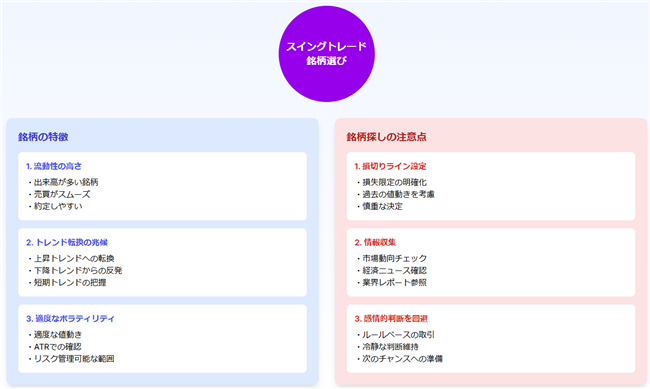The width and height of the screenshot is (650, 389).
Task: Click the ATRでの確認 bullet item
Action: tap(55, 347)
